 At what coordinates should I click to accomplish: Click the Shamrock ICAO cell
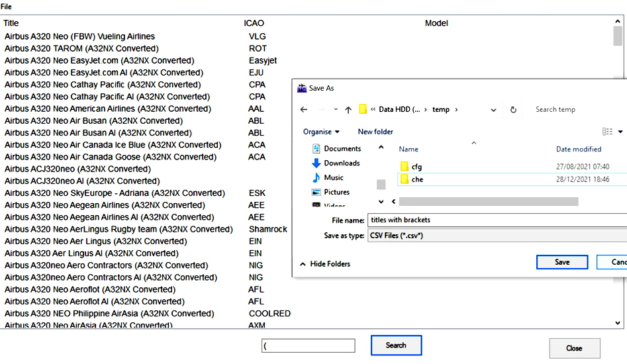pos(268,230)
